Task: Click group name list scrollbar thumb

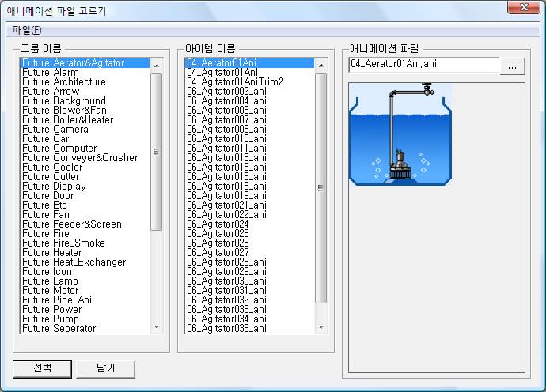Action: coord(157,152)
